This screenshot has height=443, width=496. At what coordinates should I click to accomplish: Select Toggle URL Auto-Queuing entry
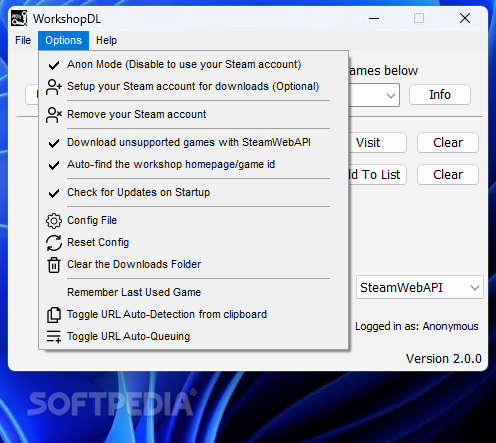[194, 336]
